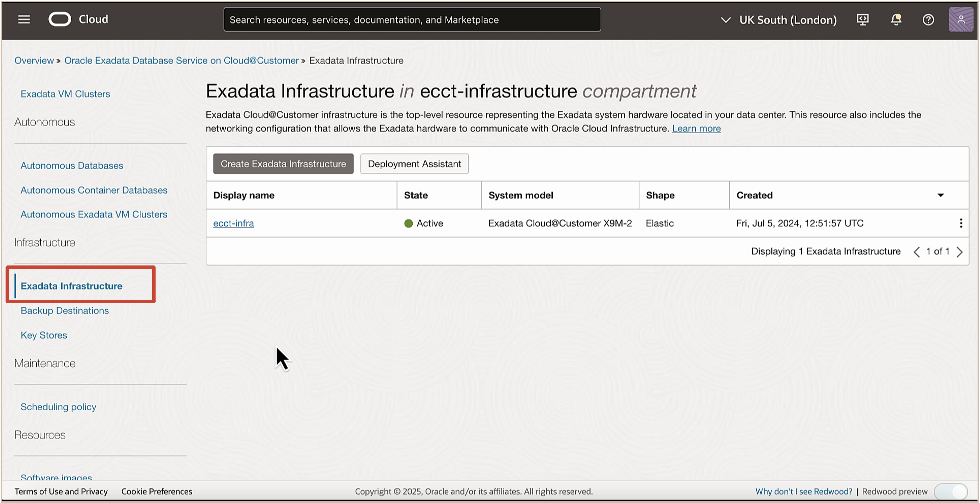Image resolution: width=980 pixels, height=503 pixels.
Task: Open the navigation hamburger menu
Action: pos(24,19)
